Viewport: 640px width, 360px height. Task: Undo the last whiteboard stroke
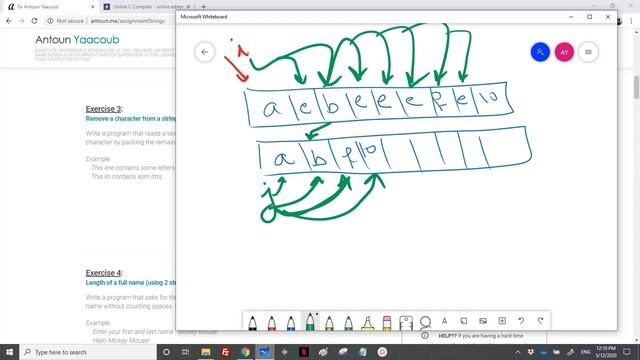coord(521,321)
